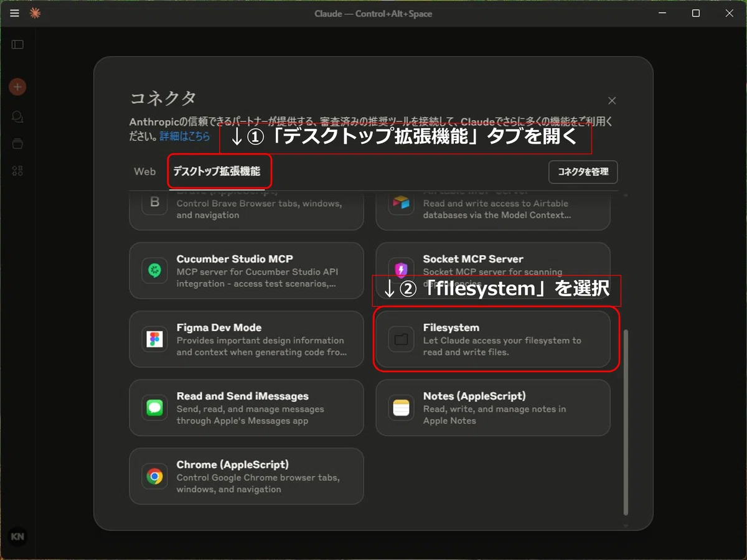
Task: Open the Notes (AppleScript) card
Action: (x=493, y=408)
